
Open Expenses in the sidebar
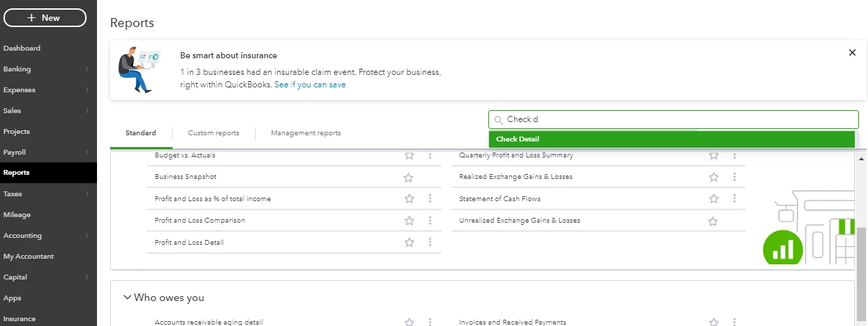click(x=19, y=90)
